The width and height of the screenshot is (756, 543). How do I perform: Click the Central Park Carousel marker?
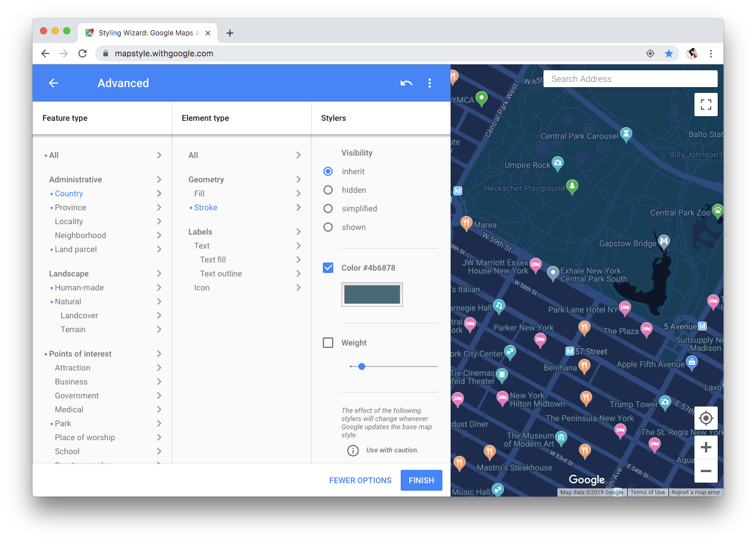pos(626,134)
